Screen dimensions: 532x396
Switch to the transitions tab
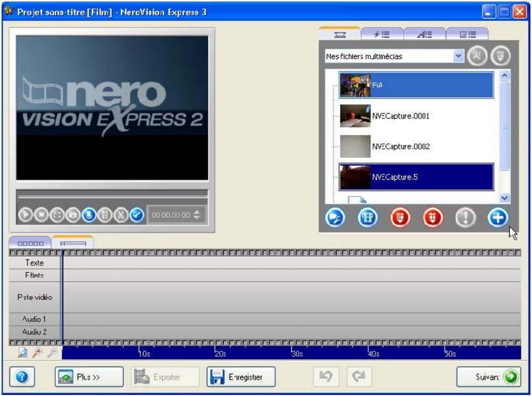pos(468,34)
